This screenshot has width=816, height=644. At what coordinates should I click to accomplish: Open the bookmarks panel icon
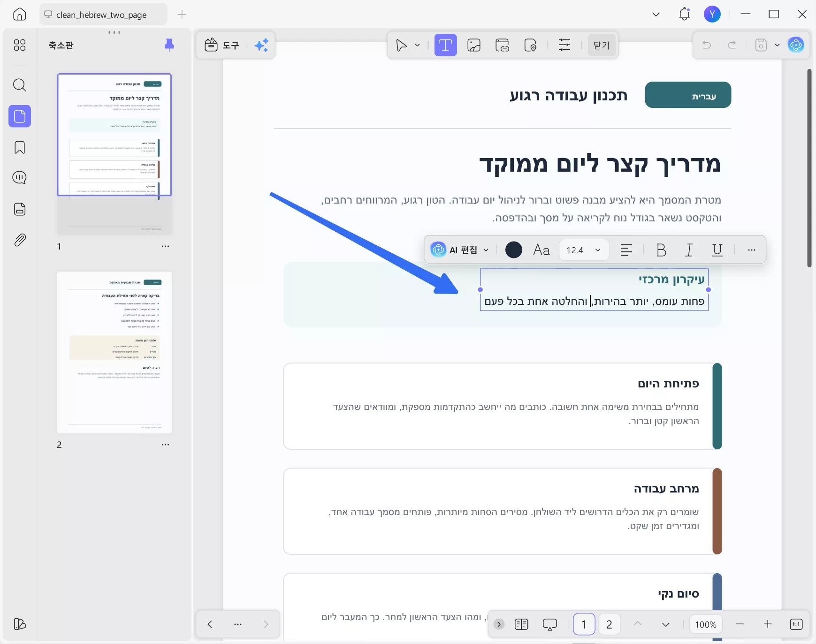20,147
